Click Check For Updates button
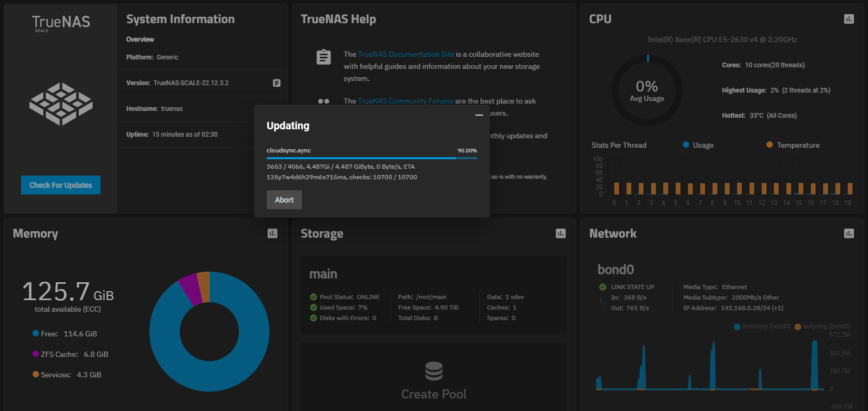The height and width of the screenshot is (411, 868). tap(60, 185)
